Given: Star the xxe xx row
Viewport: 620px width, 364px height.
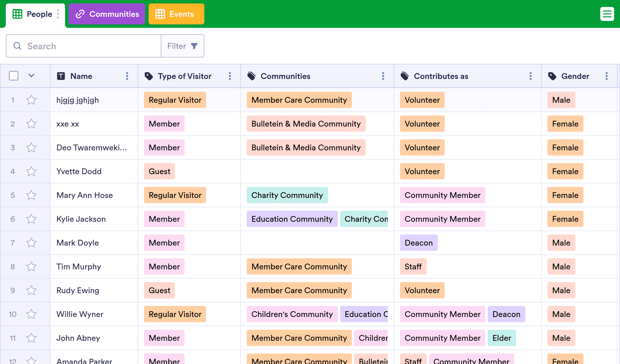Looking at the screenshot, I should [x=31, y=124].
